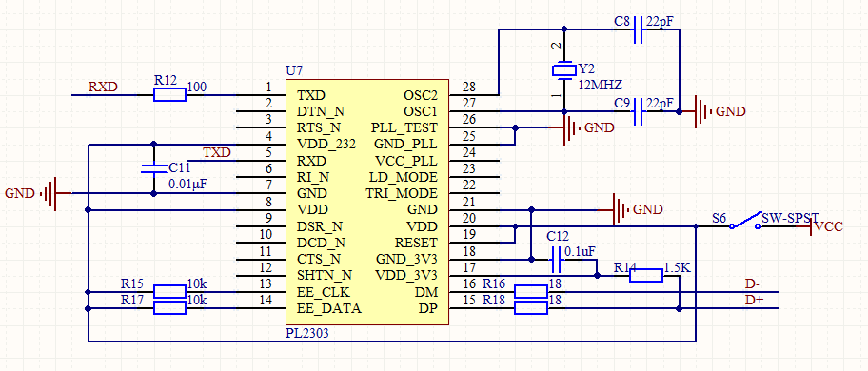Select the C12 capacitor symbol

(557, 259)
